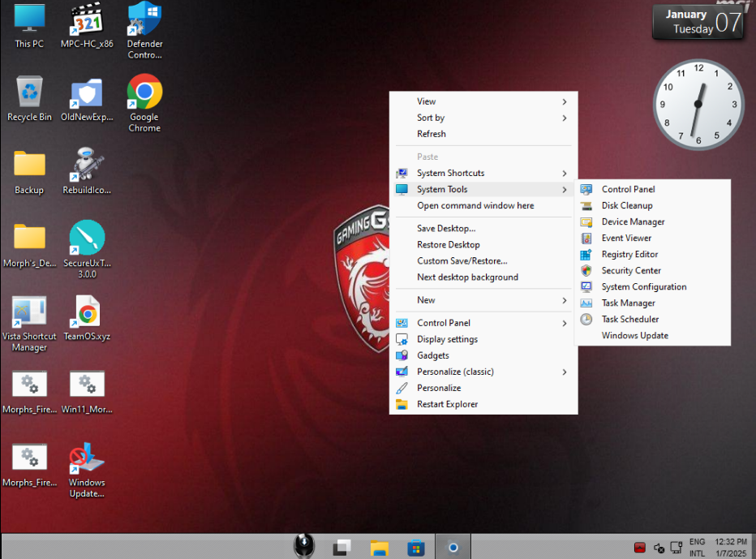The width and height of the screenshot is (756, 559).
Task: Choose Open command window here
Action: coord(483,205)
